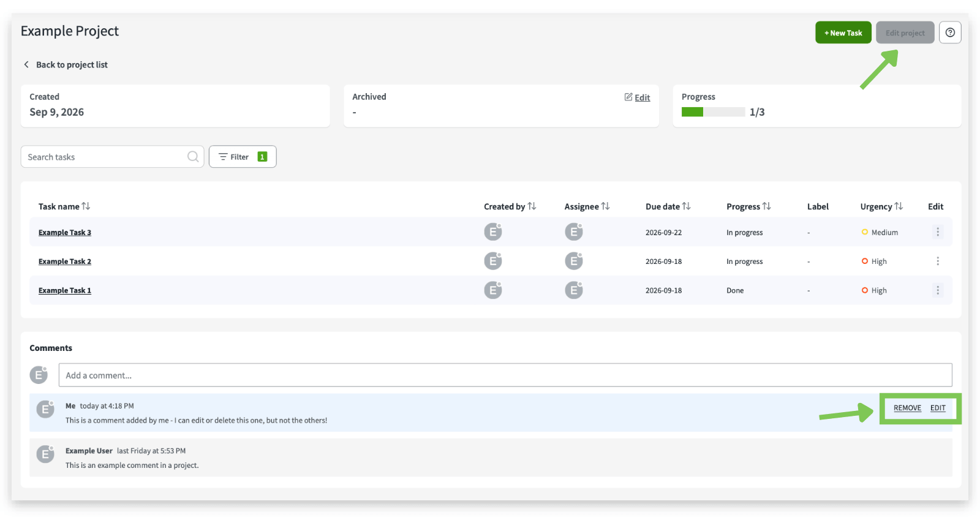Image resolution: width=980 pixels, height=523 pixels.
Task: Click the Search tasks input field
Action: 112,157
